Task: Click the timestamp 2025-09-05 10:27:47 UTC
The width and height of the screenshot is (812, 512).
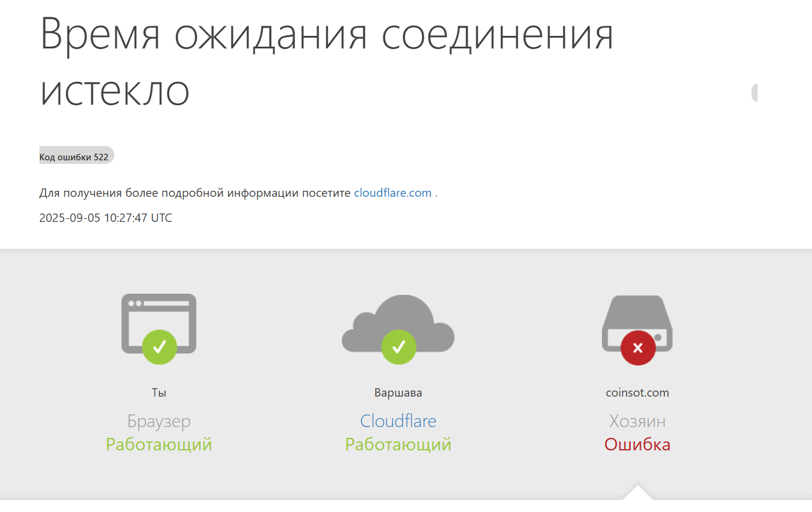Action: pos(106,218)
